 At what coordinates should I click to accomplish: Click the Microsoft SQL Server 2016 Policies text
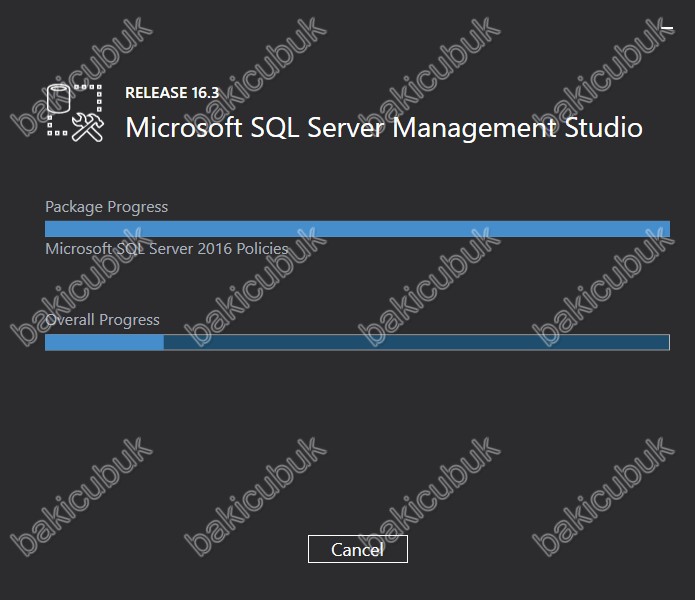(x=167, y=249)
